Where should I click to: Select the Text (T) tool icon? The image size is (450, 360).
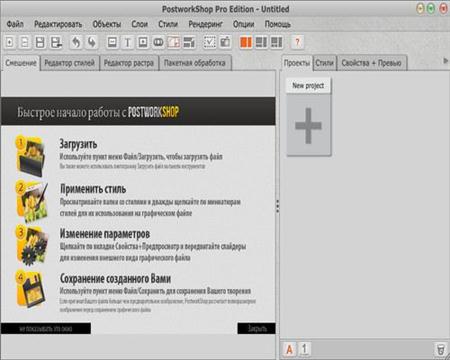(127, 42)
